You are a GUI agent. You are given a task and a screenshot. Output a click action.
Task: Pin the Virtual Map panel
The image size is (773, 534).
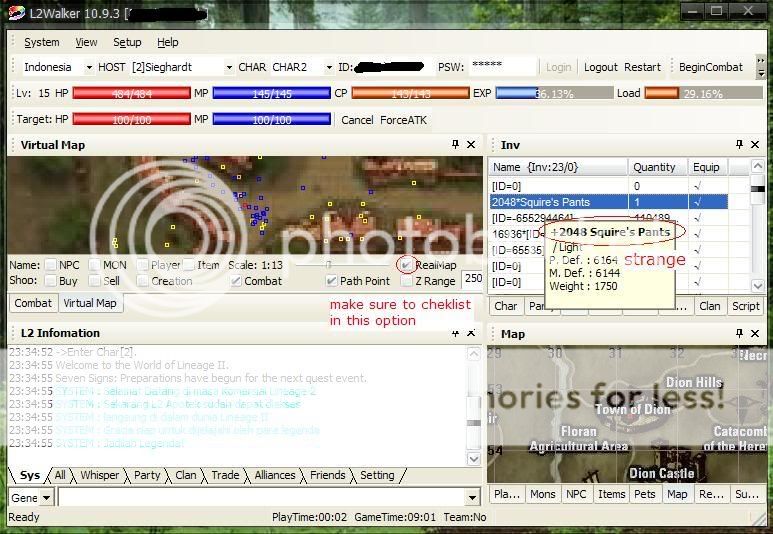[x=455, y=145]
